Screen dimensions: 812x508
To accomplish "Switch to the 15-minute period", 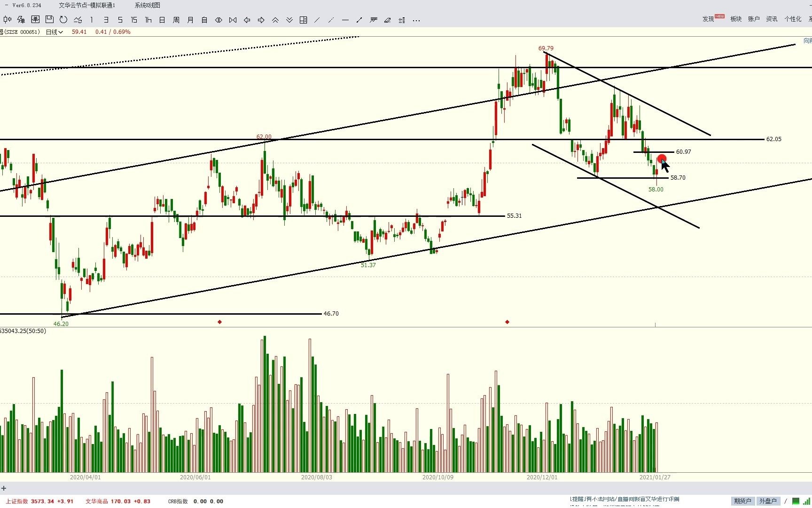I will (134, 20).
